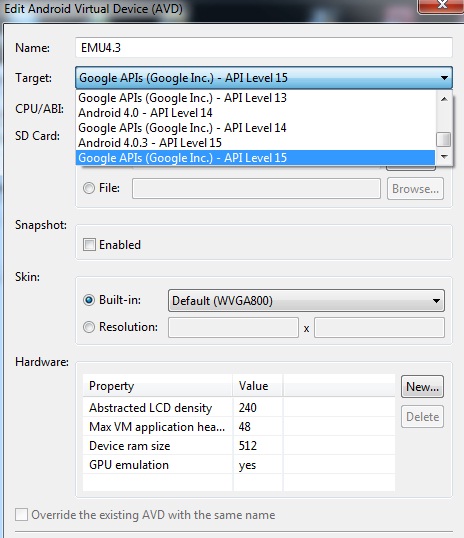464x538 pixels.
Task: Click the target list scrollbar thumb
Action: [444, 139]
